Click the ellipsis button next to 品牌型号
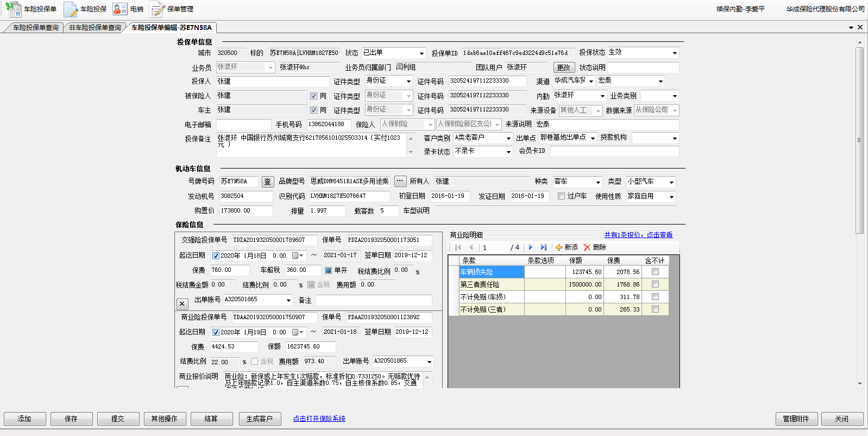This screenshot has width=868, height=436. 400,181
